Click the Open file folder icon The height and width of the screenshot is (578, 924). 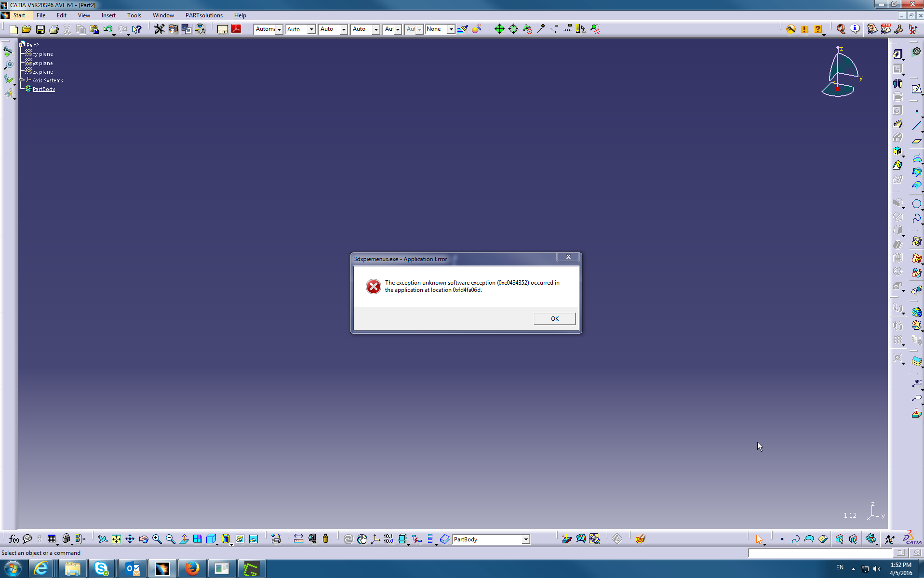pos(27,29)
